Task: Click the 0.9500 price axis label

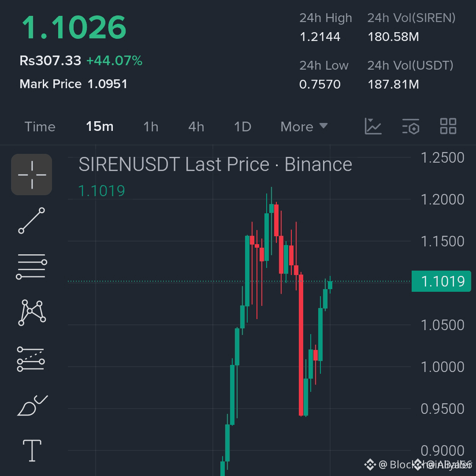Action: (x=443, y=409)
